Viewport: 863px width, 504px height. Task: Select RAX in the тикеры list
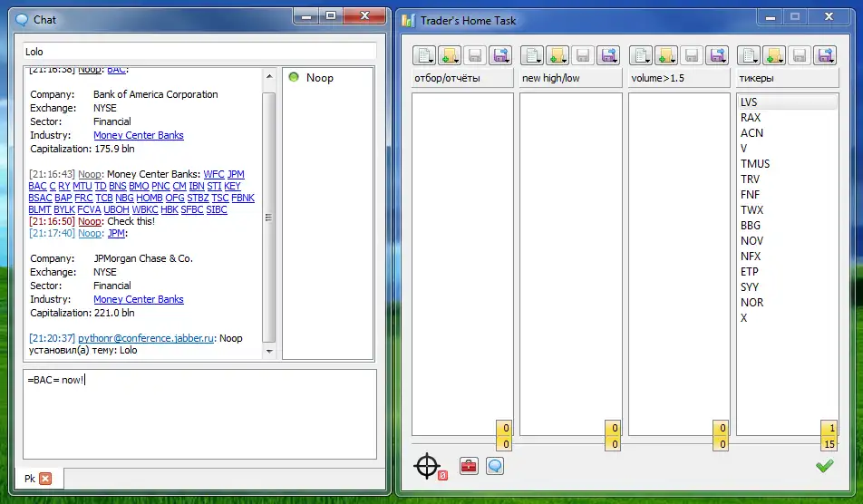[788, 118]
